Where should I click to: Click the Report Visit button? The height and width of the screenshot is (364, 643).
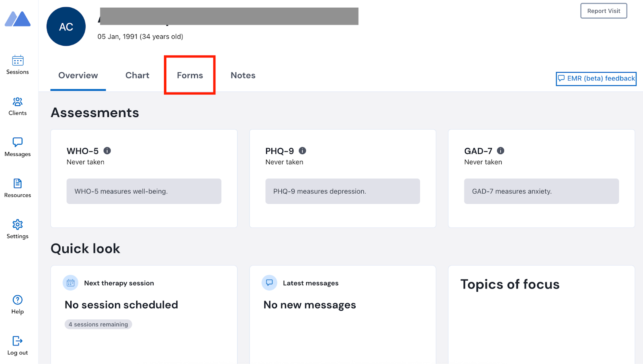coord(604,11)
